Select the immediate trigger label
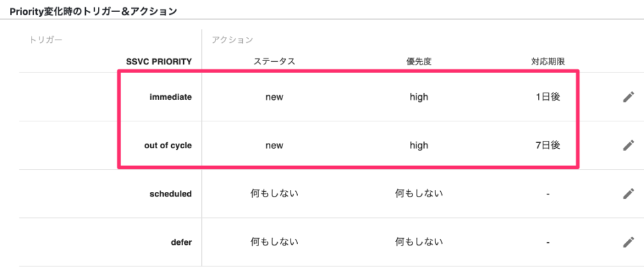 171,97
